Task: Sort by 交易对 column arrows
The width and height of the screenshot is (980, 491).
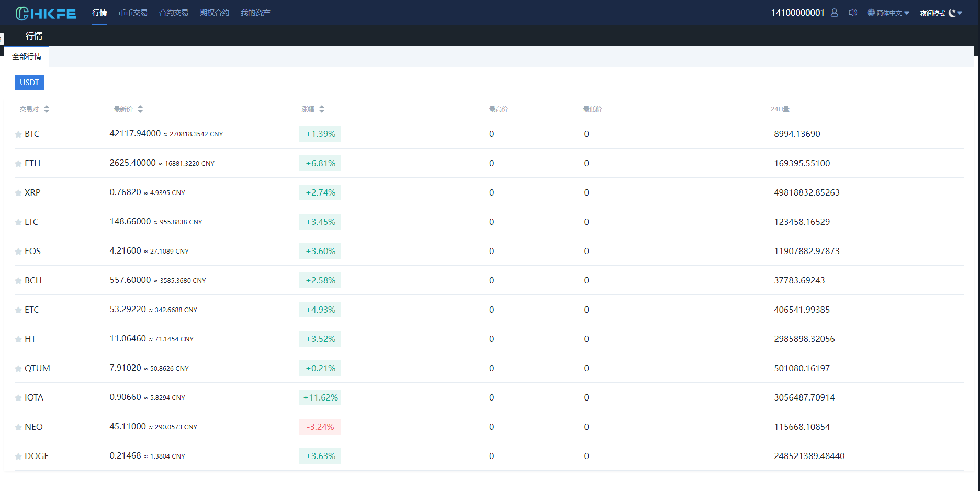Action: (47, 109)
